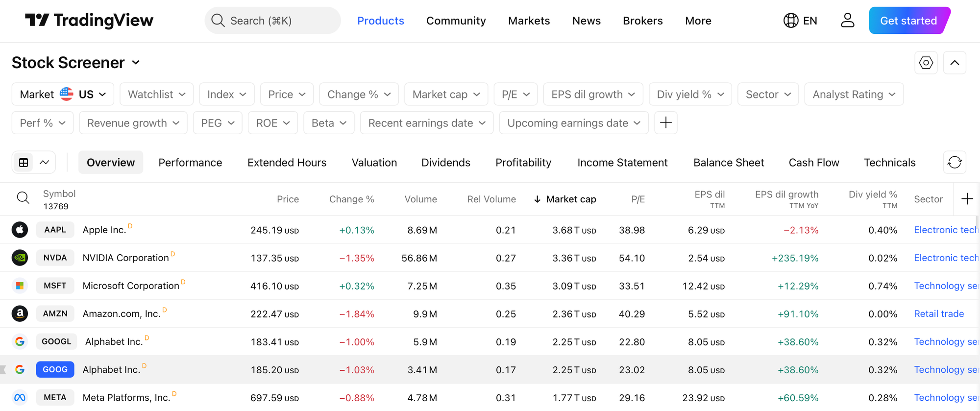This screenshot has height=411, width=980.
Task: Switch to the Technicals tab
Action: (x=889, y=162)
